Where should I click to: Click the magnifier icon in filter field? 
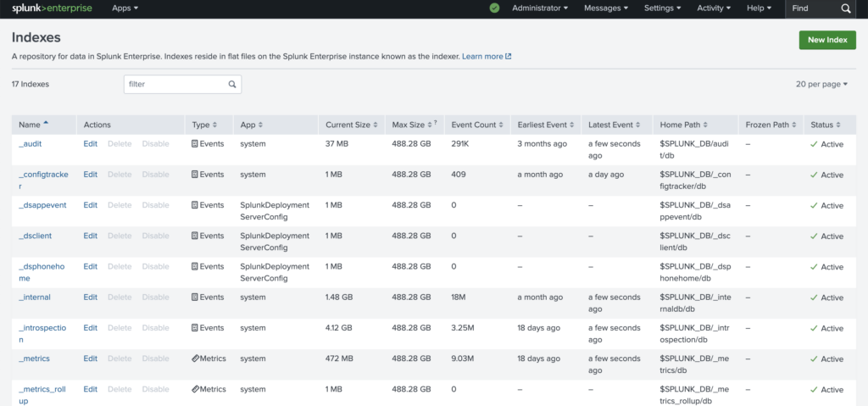[232, 84]
